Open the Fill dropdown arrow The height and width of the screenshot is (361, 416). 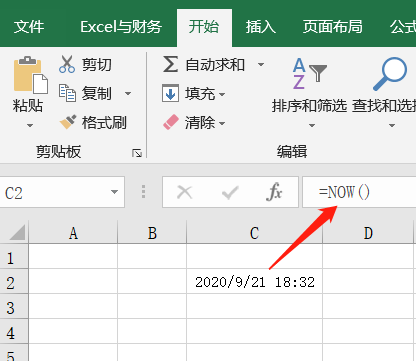pos(222,94)
